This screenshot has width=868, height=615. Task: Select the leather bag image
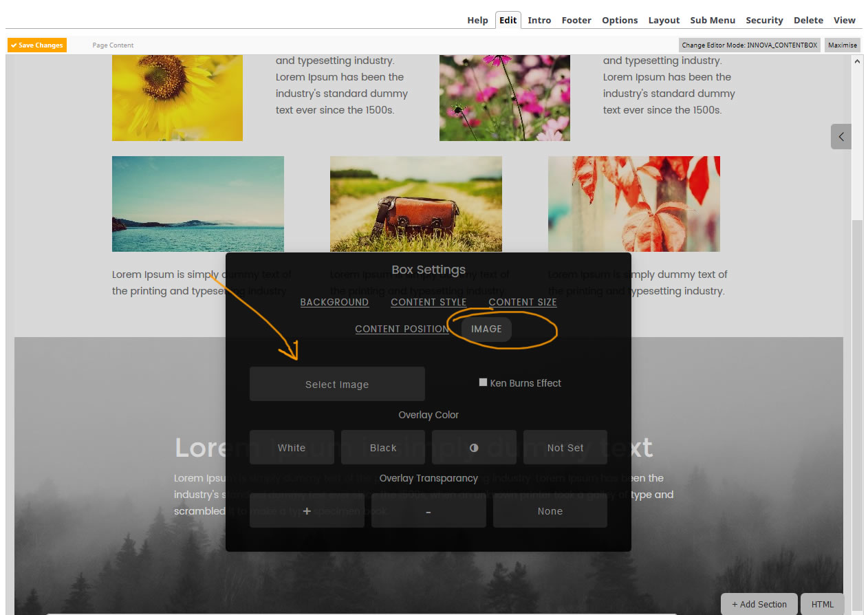[416, 204]
